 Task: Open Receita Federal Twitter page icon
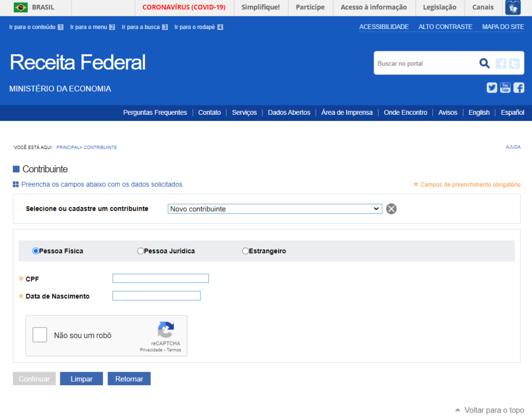tap(491, 87)
